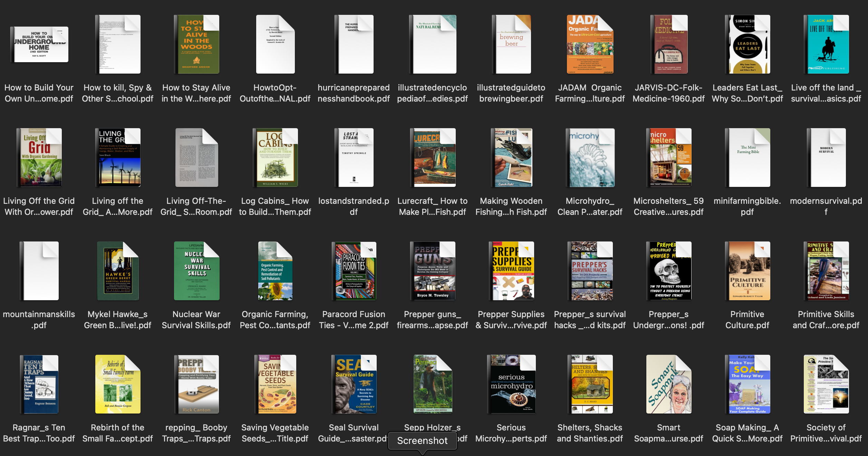This screenshot has width=868, height=456.
Task: Select Making Wooden Fishing Lures PDF icon
Action: 511,158
